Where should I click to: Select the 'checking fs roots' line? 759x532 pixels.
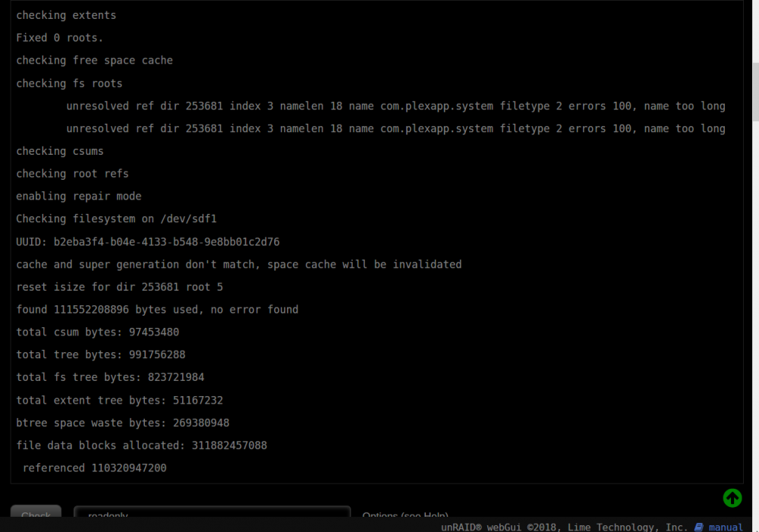[x=69, y=83]
